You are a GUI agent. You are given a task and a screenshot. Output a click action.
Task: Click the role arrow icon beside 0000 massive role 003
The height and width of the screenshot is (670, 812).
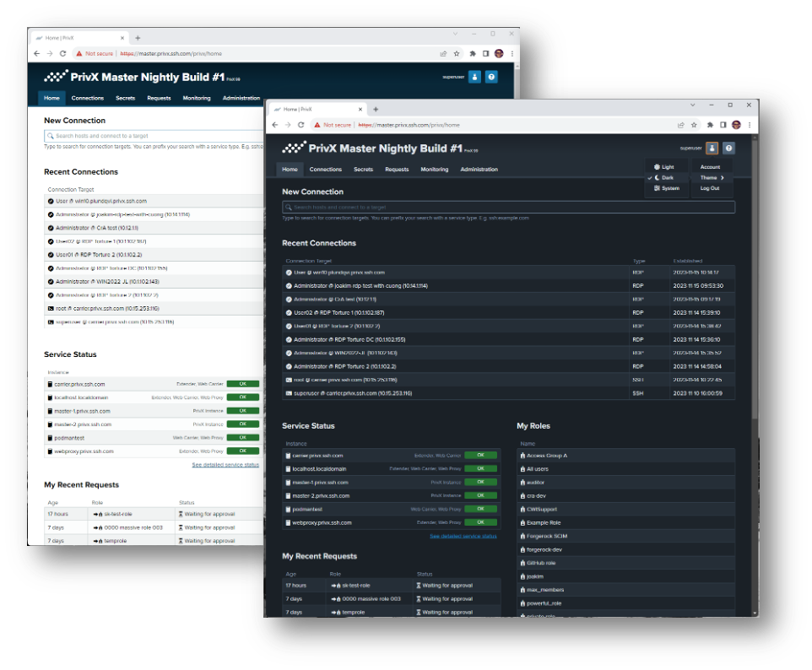tap(333, 598)
